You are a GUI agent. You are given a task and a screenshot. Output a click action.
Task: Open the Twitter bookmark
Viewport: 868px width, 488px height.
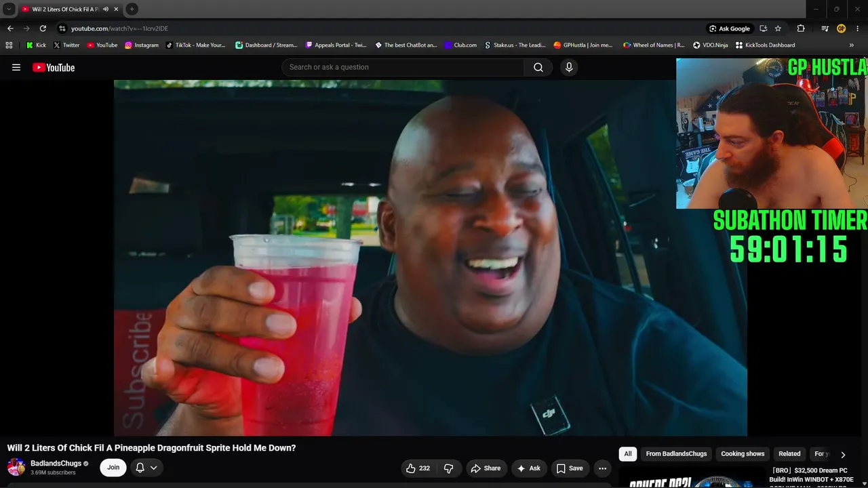click(x=66, y=45)
